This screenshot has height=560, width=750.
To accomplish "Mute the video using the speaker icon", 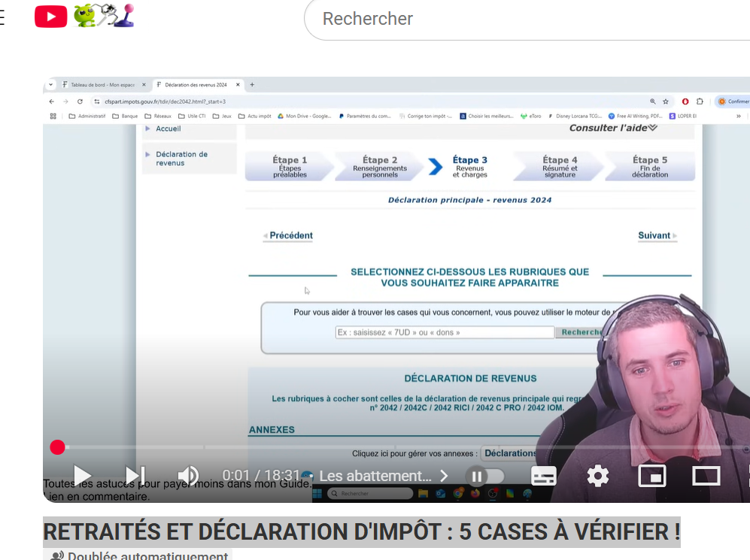I will point(187,476).
